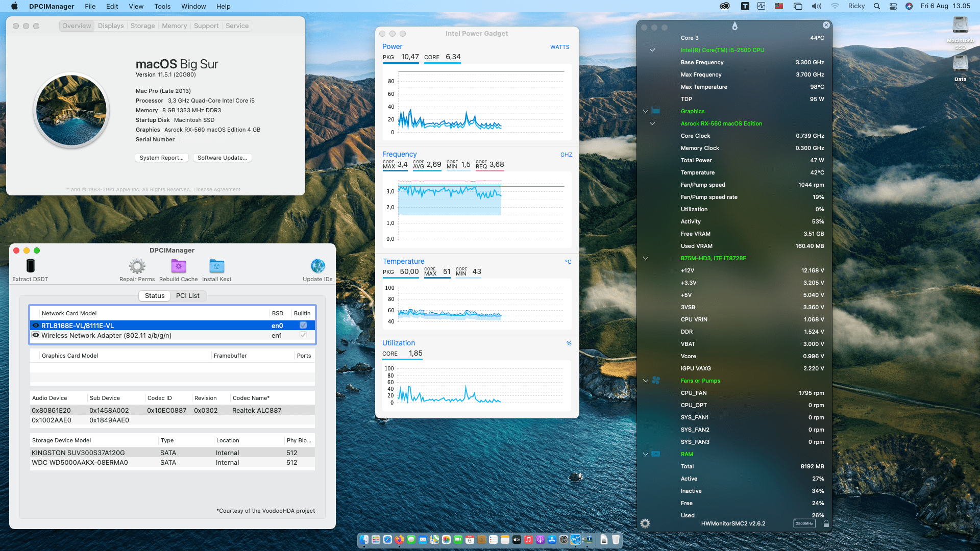Select WDC WD5000AAKX-08ERMA0 storage row

click(x=173, y=463)
